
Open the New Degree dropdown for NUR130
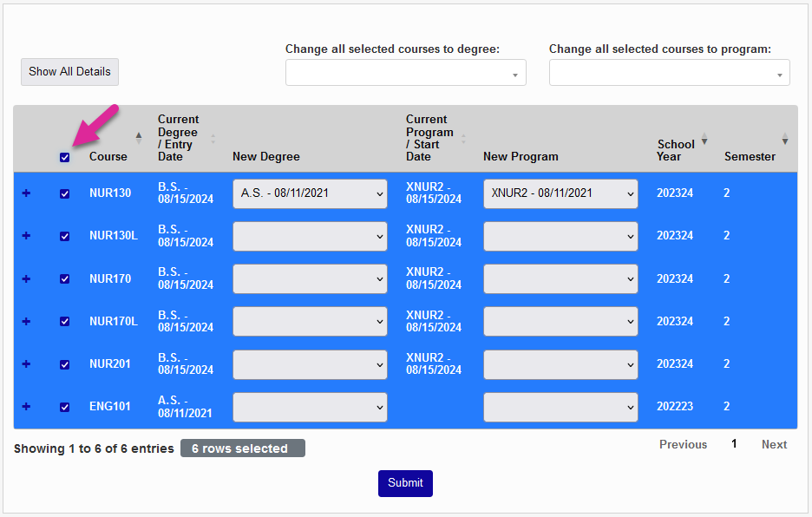[x=310, y=193]
